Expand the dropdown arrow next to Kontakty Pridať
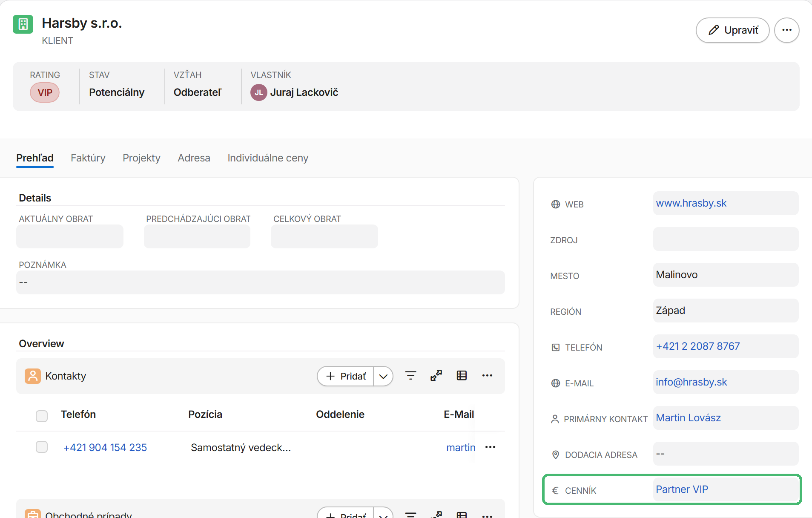 [x=383, y=376]
